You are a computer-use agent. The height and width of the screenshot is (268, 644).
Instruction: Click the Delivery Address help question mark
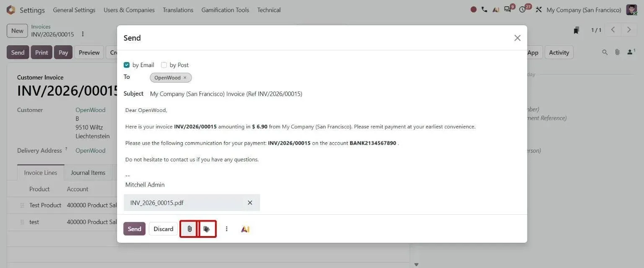click(x=66, y=148)
